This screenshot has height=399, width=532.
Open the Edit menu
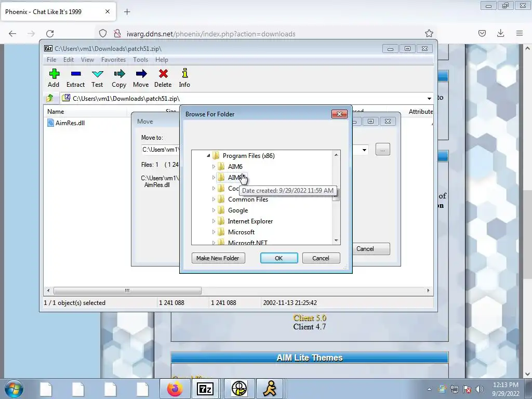pos(68,60)
